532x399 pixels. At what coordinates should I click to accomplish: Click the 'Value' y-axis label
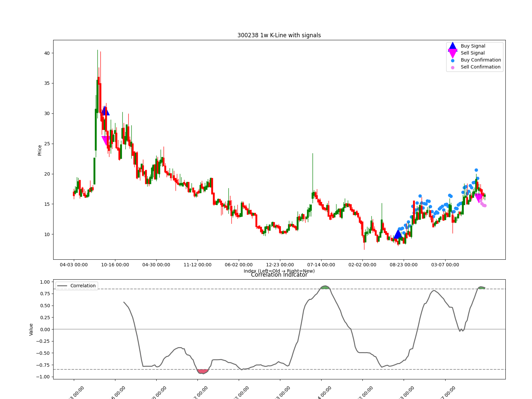coord(31,329)
